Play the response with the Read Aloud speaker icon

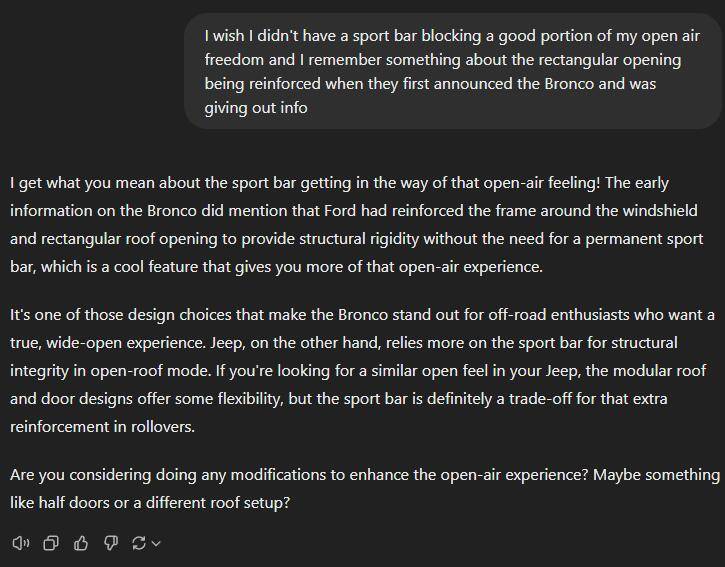[x=21, y=543]
